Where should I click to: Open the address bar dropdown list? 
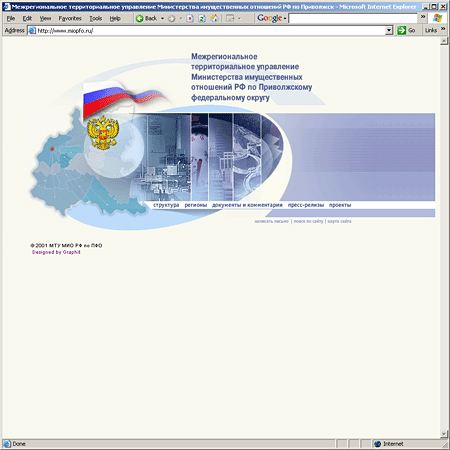tap(389, 31)
